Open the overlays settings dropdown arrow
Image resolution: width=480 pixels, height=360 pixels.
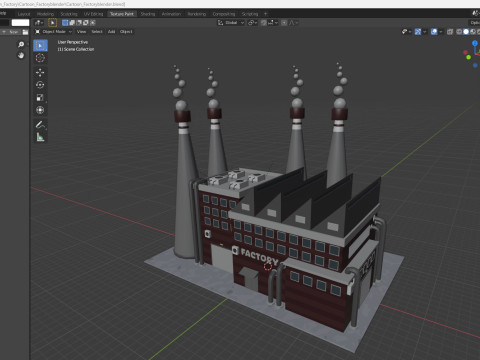click(x=441, y=32)
